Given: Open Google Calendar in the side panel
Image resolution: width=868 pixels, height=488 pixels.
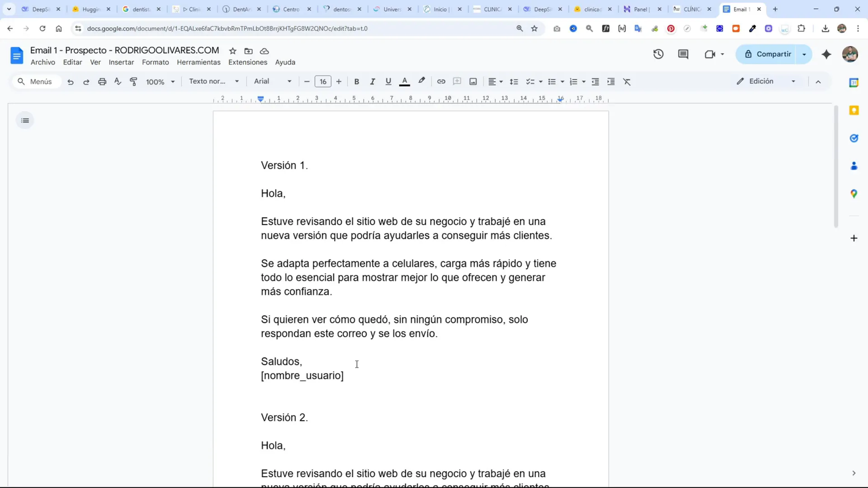Looking at the screenshot, I should pos(854,82).
